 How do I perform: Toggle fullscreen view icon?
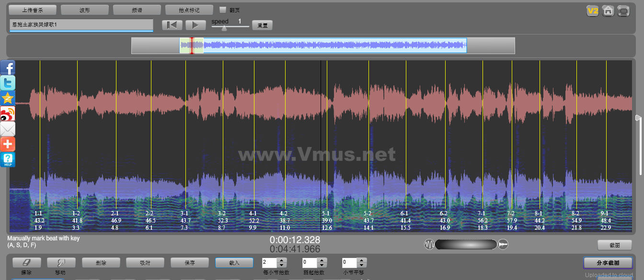point(623,11)
